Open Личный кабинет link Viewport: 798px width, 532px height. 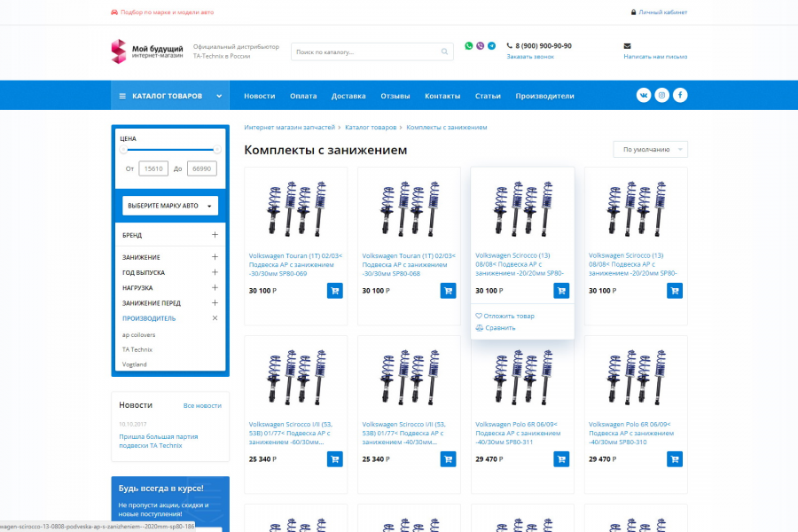click(x=662, y=12)
